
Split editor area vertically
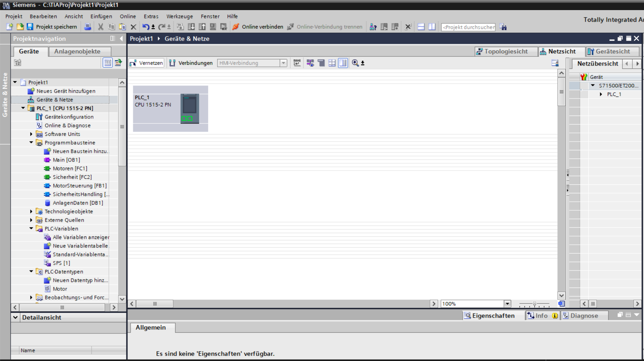point(432,27)
